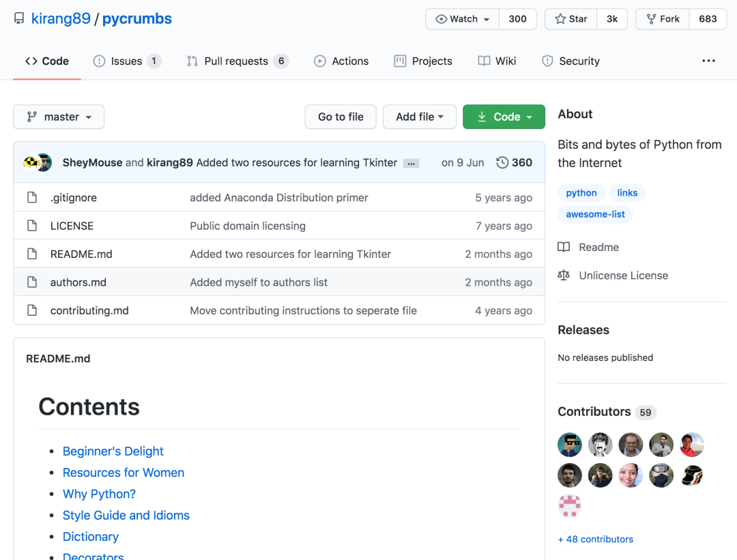Image resolution: width=737 pixels, height=560 pixels.
Task: Click the README.md header label
Action: point(58,359)
